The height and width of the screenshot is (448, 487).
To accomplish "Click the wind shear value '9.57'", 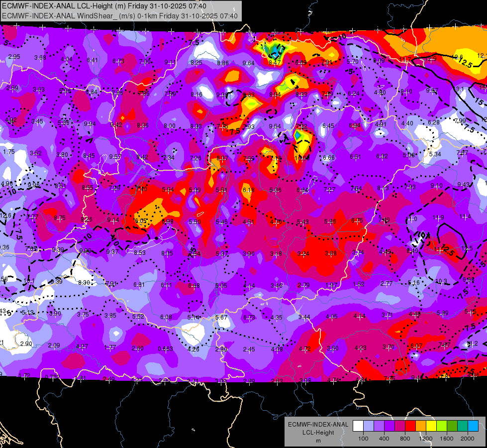I will click(x=115, y=157).
